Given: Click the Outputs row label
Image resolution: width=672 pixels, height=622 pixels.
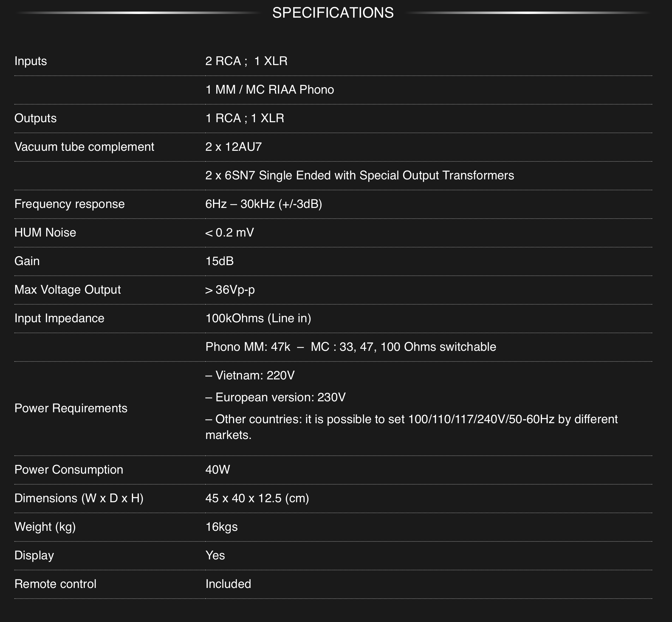Looking at the screenshot, I should (35, 118).
